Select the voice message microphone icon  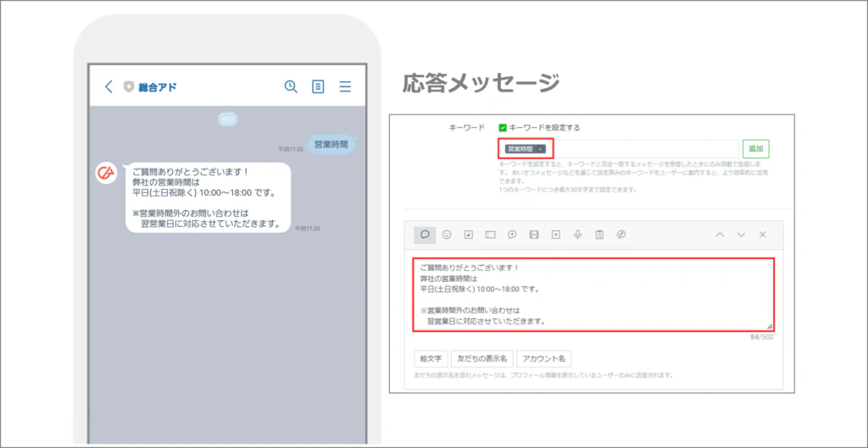click(577, 235)
